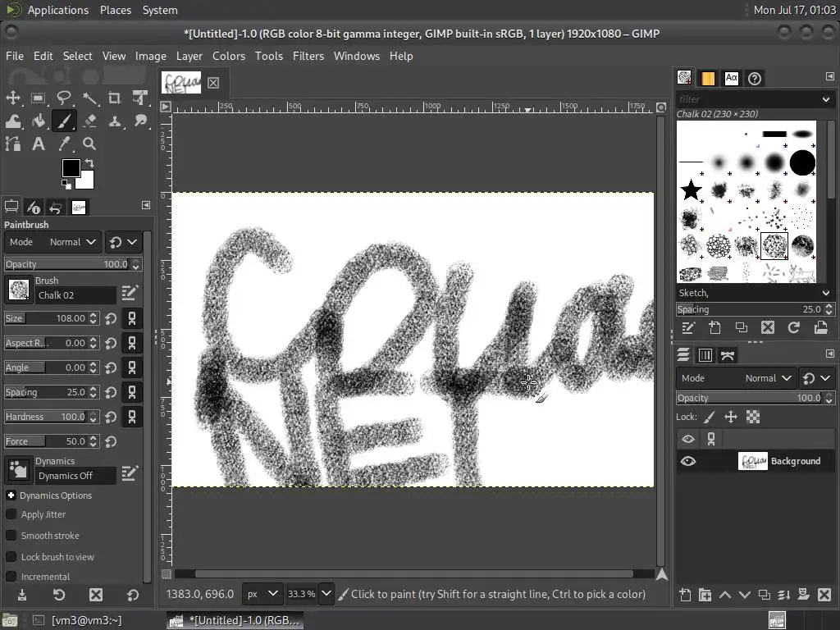This screenshot has height=630, width=840.
Task: Open the Filters menu
Action: pyautogui.click(x=308, y=56)
